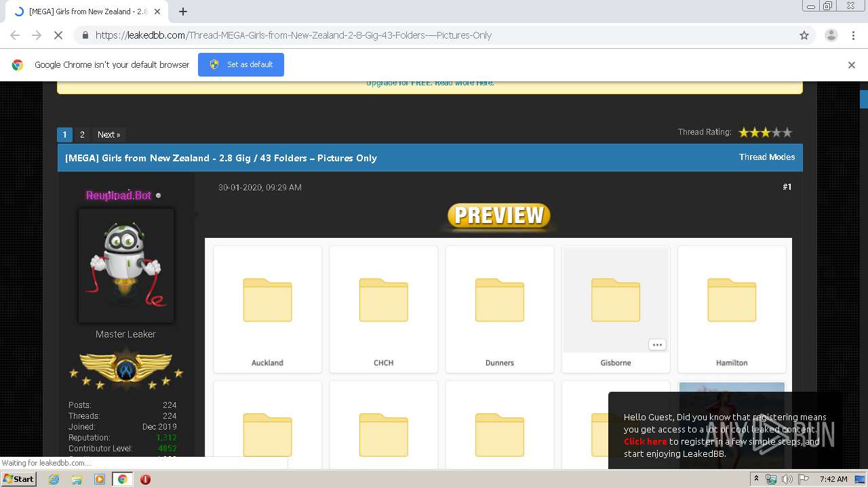Click the taskbar clock 7:42 AM
The height and width of the screenshot is (488, 868).
click(833, 479)
